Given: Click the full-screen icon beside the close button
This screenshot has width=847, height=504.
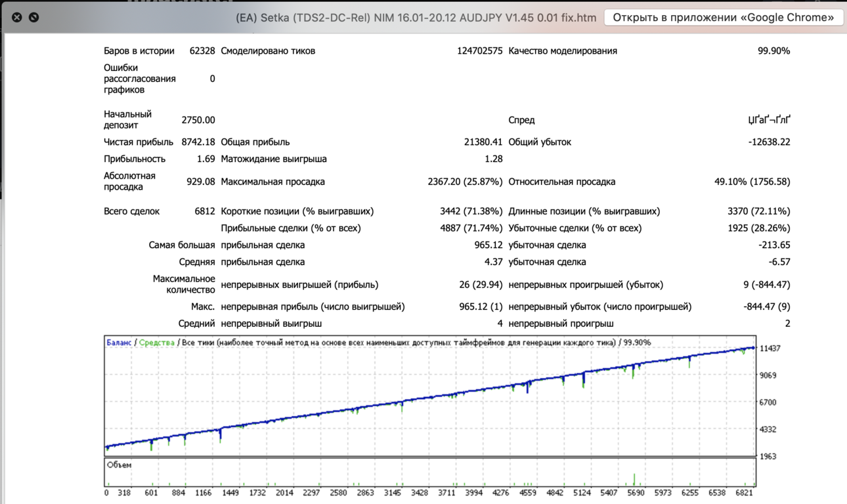Looking at the screenshot, I should pyautogui.click(x=34, y=17).
